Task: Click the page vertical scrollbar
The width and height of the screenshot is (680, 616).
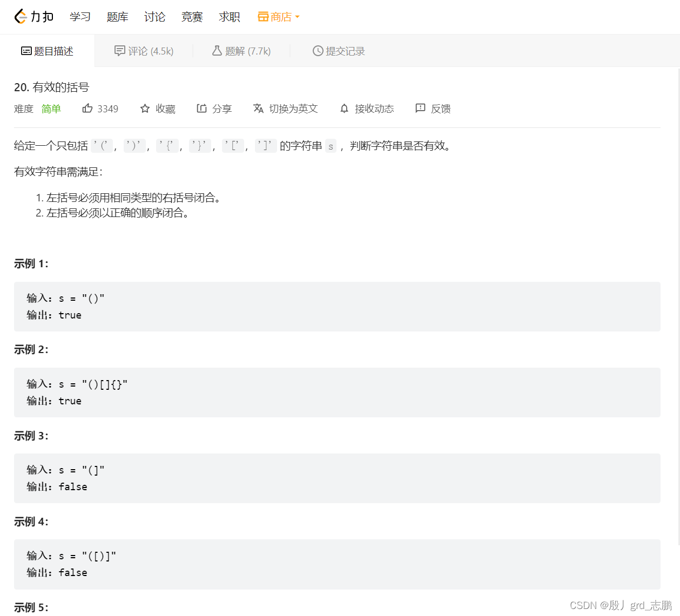Action: [678, 306]
